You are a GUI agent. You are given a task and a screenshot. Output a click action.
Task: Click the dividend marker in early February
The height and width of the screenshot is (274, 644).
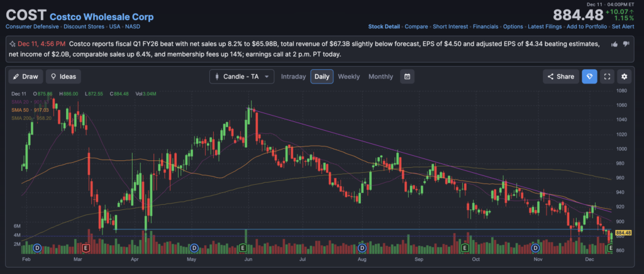pos(36,248)
